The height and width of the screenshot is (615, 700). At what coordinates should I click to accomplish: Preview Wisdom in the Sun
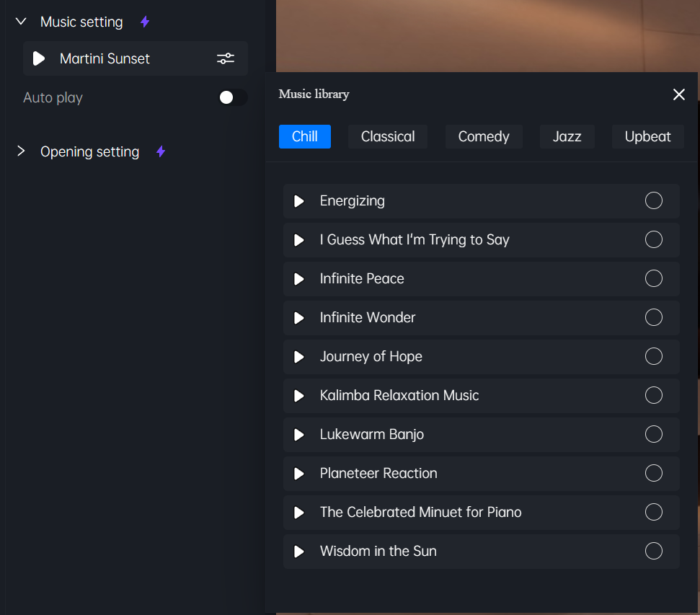point(299,552)
